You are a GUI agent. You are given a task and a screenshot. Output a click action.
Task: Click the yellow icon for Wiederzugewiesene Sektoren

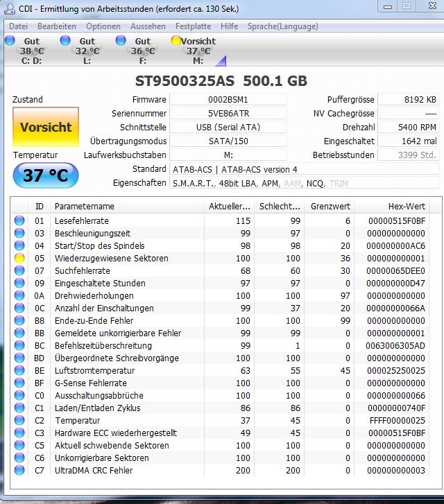pyautogui.click(x=19, y=258)
